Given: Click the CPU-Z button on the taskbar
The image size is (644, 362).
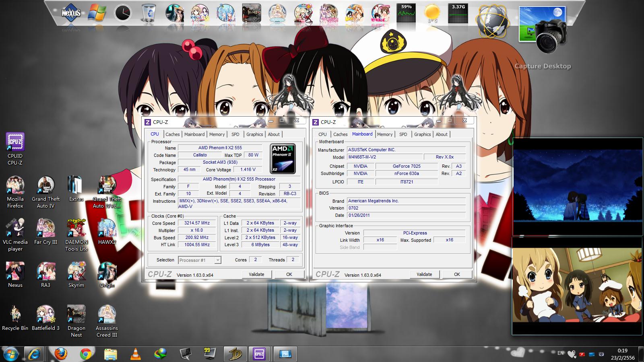Looking at the screenshot, I should tap(259, 354).
